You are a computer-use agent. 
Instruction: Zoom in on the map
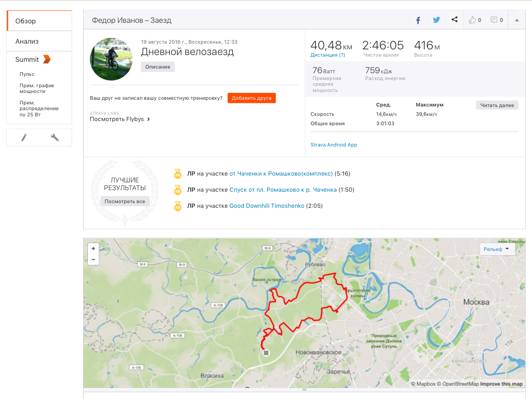94,249
